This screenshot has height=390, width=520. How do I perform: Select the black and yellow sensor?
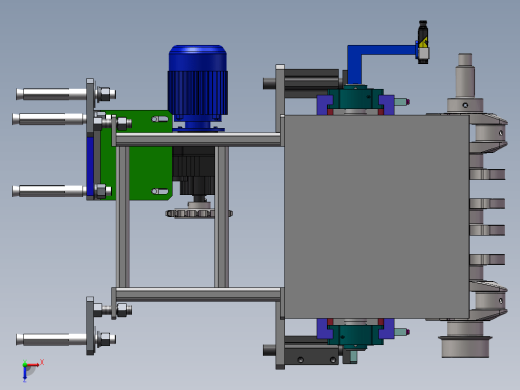coord(423,42)
